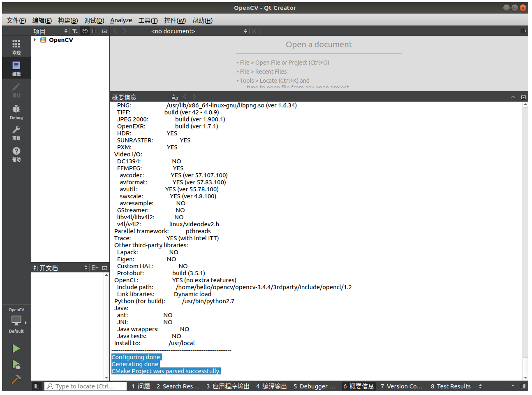Click Open Documents scrollbar down arrow
This screenshot has width=532, height=395.
106,377
